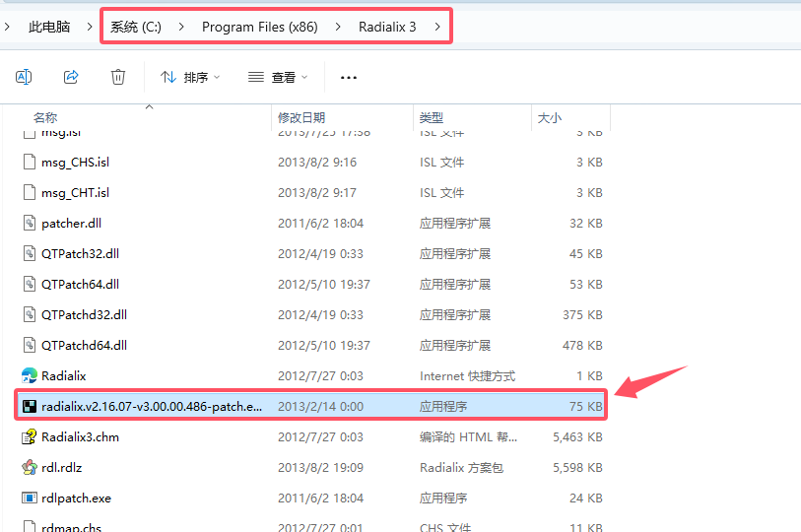Select the Radialix internet shortcut icon

click(30, 375)
